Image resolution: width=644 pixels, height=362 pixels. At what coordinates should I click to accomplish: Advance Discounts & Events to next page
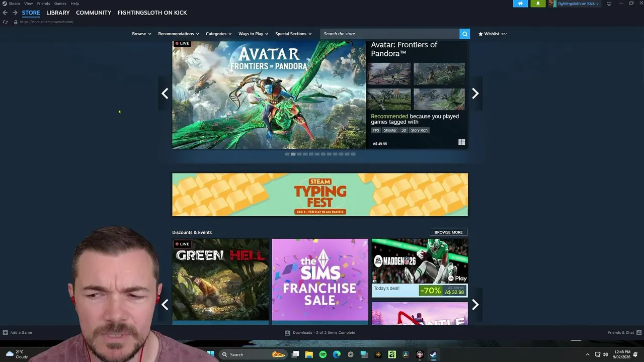tap(475, 305)
